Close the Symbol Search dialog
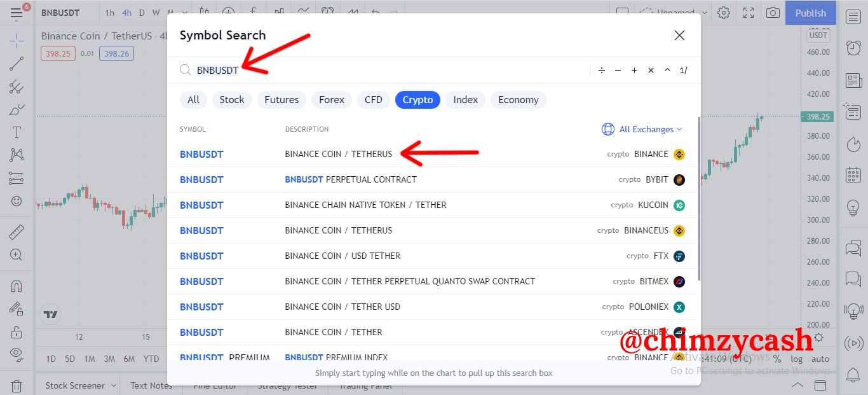 tap(679, 36)
